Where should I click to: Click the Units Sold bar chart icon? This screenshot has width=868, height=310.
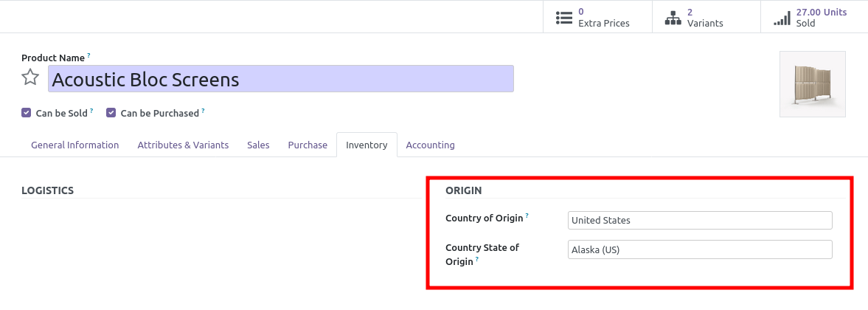point(782,18)
